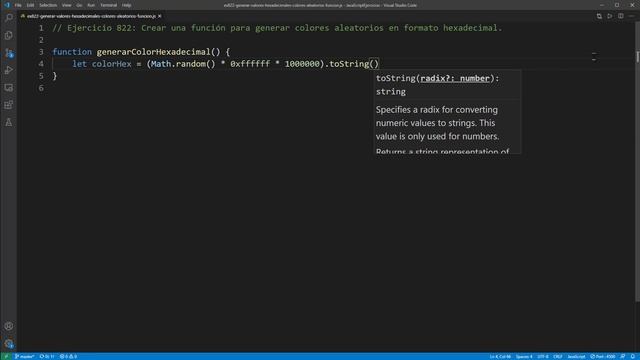
Task: Click the function keyword on line 3
Action: pyautogui.click(x=72, y=52)
